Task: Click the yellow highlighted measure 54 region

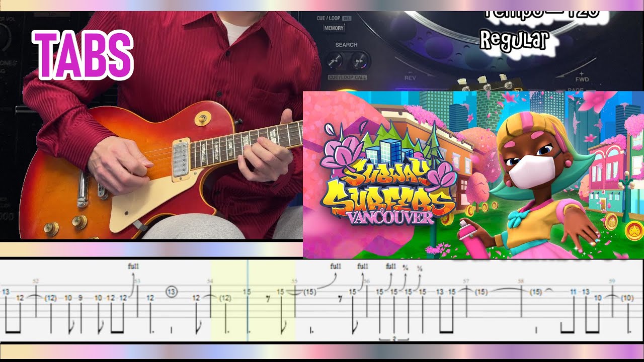Action: click(253, 300)
